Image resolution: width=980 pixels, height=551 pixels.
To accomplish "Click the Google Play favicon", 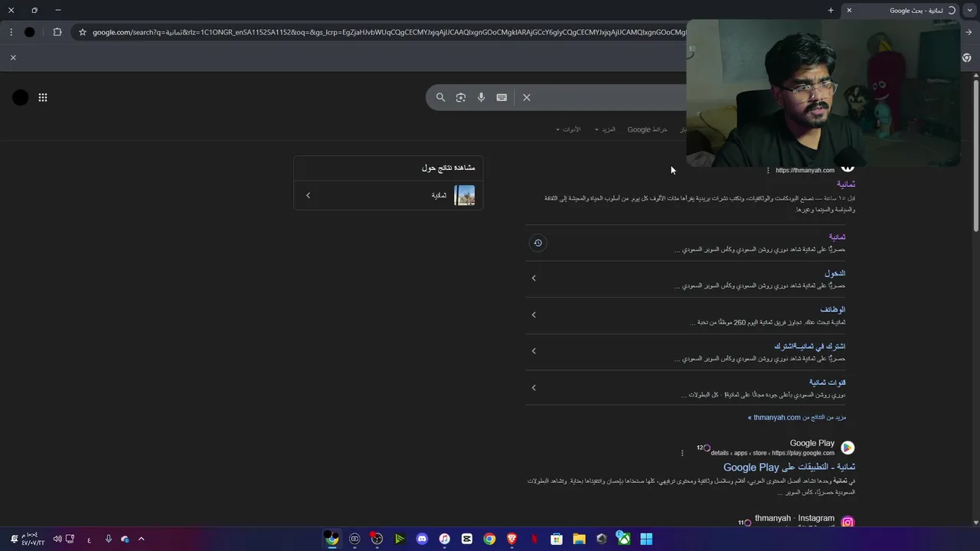I will coord(848,448).
